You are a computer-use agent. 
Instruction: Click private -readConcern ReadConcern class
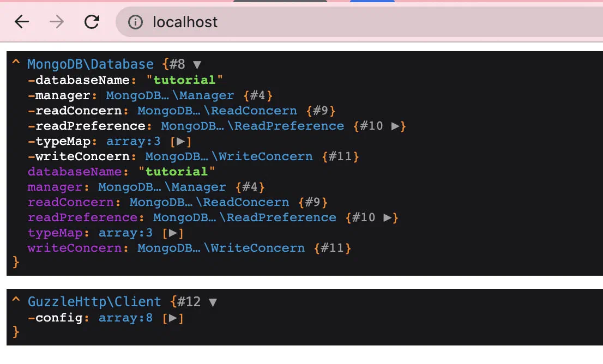pos(218,111)
